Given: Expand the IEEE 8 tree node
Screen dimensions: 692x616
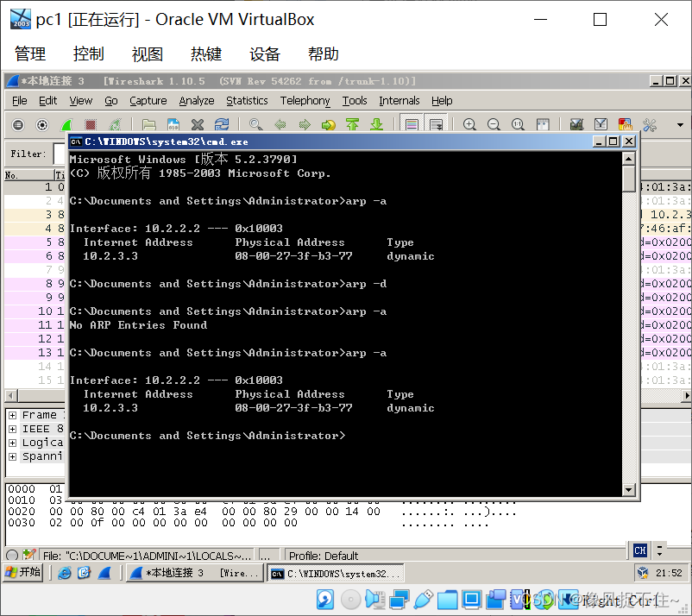Looking at the screenshot, I should (12, 429).
